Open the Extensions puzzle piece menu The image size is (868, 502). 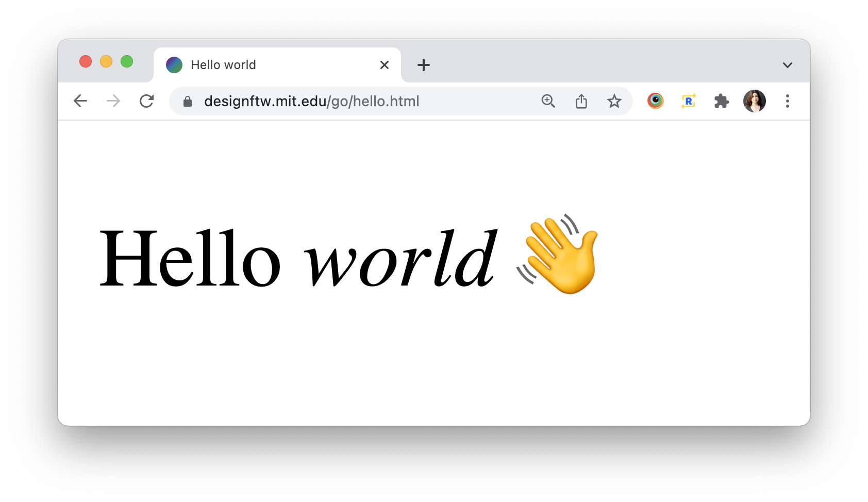click(722, 101)
